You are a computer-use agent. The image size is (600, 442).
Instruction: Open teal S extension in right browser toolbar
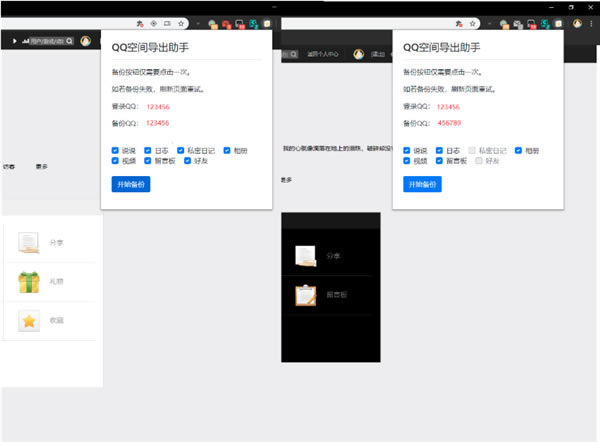[x=545, y=24]
